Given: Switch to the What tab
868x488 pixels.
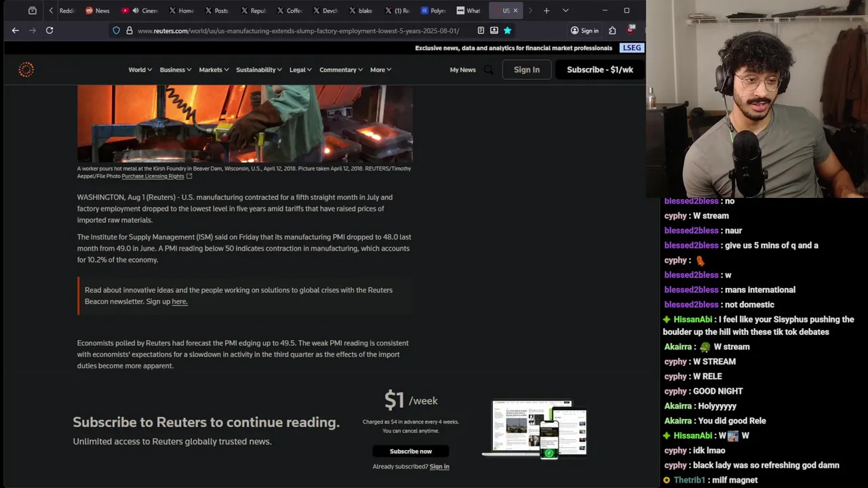Looking at the screenshot, I should [x=469, y=11].
